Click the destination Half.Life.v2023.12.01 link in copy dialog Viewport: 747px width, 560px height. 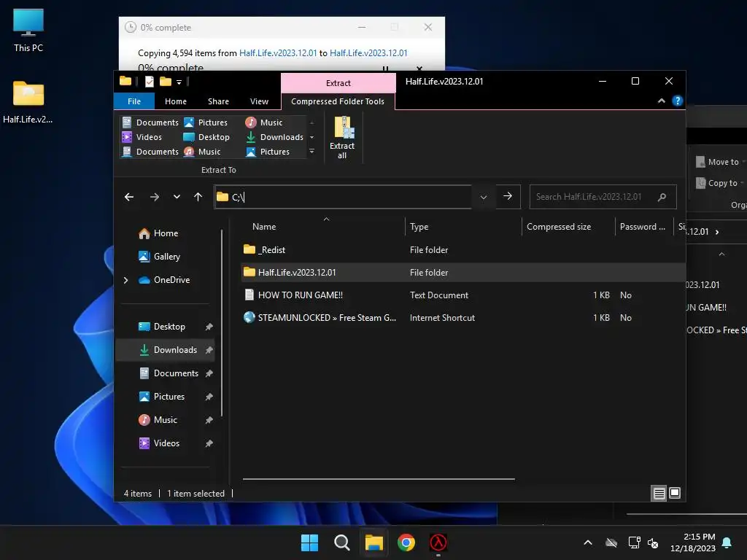[368, 52]
